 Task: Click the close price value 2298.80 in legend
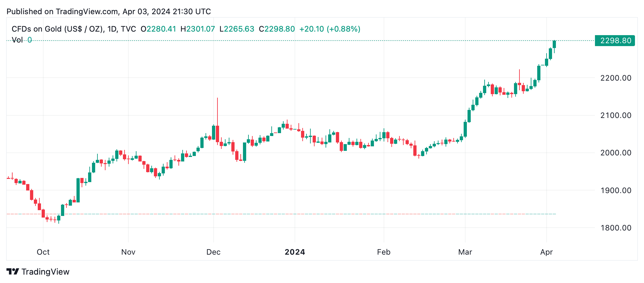tap(279, 29)
